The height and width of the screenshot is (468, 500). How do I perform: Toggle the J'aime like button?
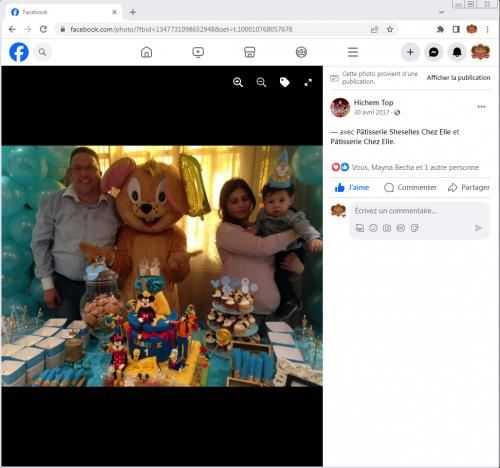tap(352, 187)
